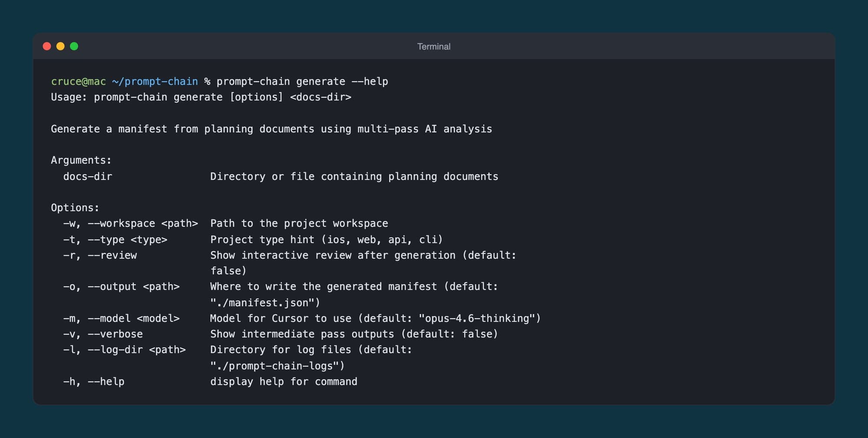
Task: Click the '-v, --verbose' option
Action: click(x=103, y=334)
